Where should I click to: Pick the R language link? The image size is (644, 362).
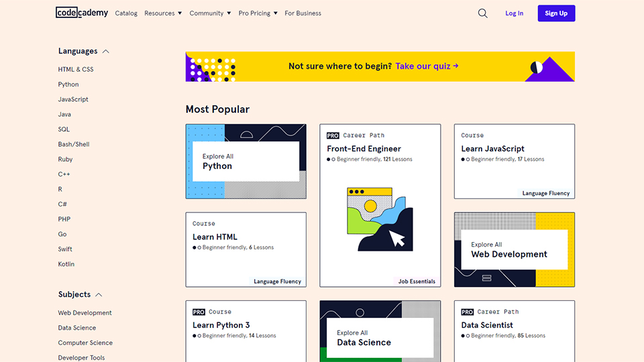click(x=60, y=189)
